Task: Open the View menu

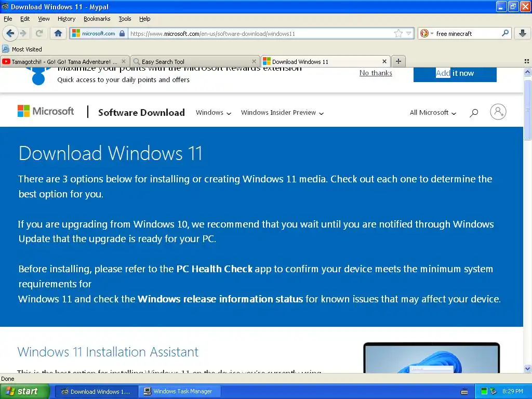Action: pos(44,19)
